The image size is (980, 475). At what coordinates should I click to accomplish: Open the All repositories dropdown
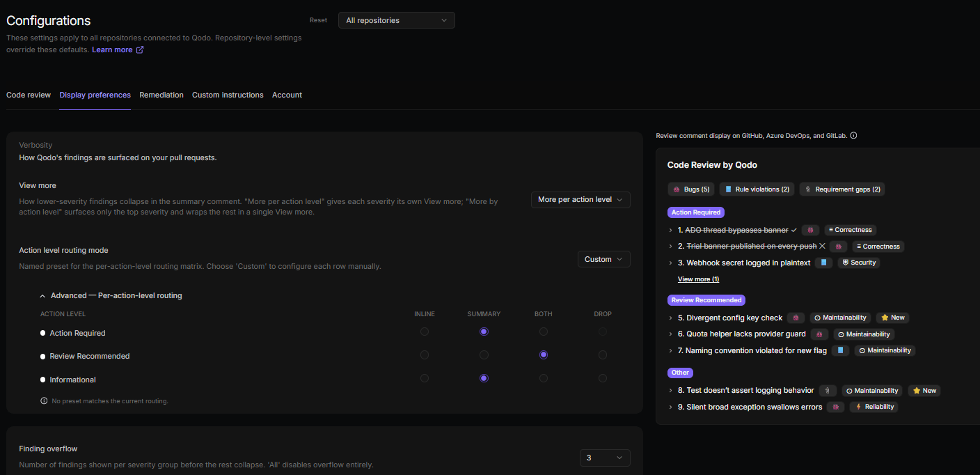point(397,20)
